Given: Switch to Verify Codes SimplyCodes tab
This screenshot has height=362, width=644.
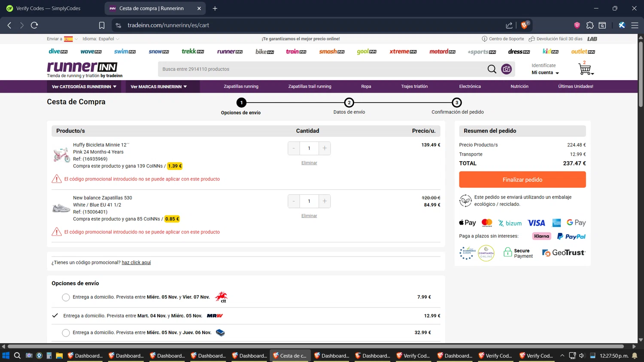Looking at the screenshot, I should (x=49, y=8).
